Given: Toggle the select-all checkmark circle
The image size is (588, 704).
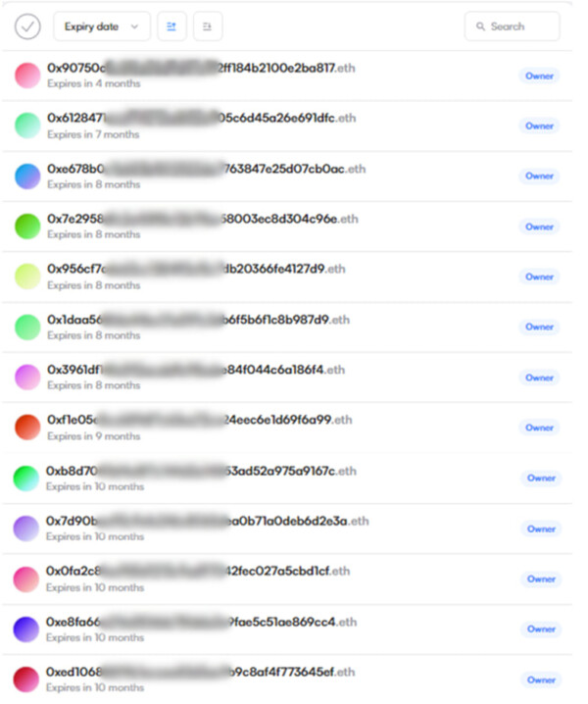Looking at the screenshot, I should click(x=27, y=26).
